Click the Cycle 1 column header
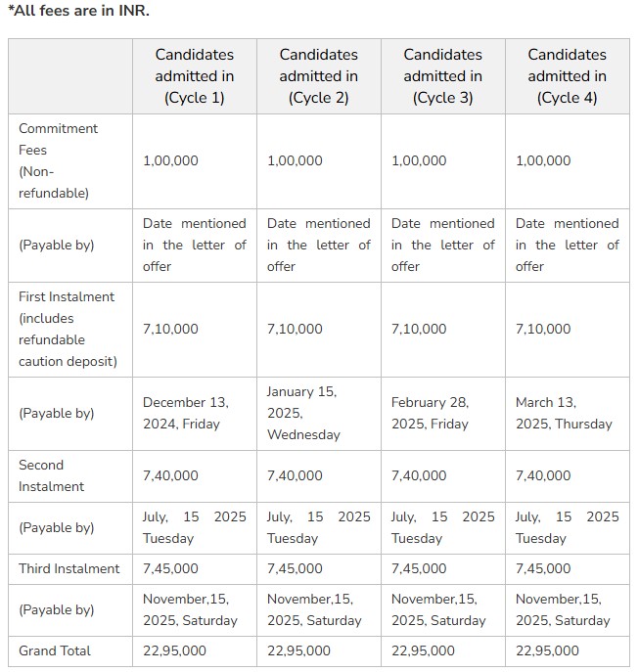 (x=195, y=76)
